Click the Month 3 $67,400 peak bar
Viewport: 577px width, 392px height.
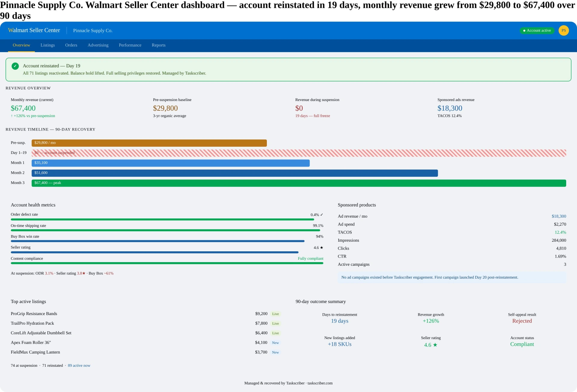tap(299, 183)
